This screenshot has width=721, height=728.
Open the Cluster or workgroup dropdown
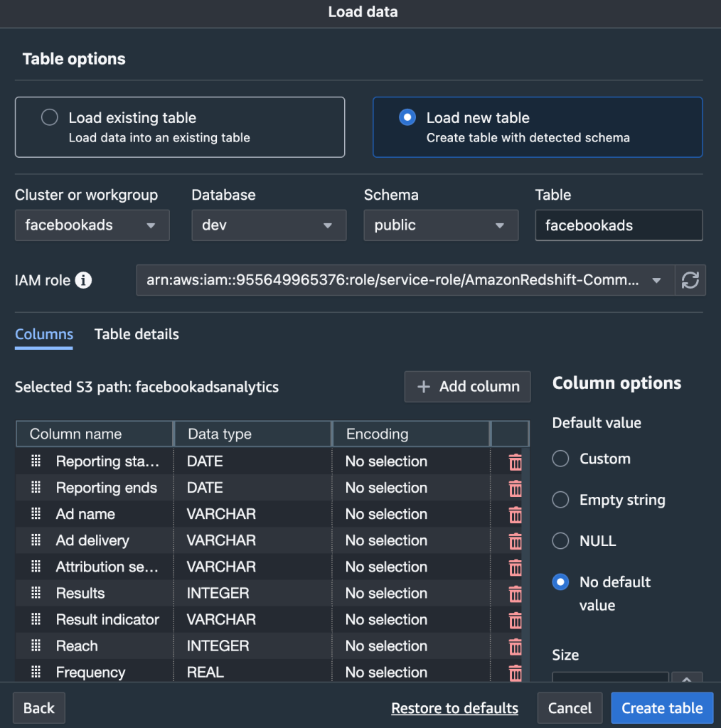(x=92, y=225)
